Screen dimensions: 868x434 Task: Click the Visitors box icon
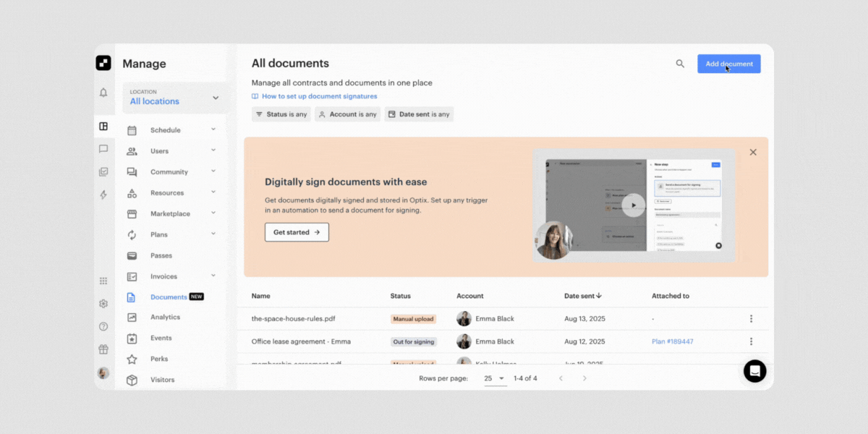pos(132,379)
